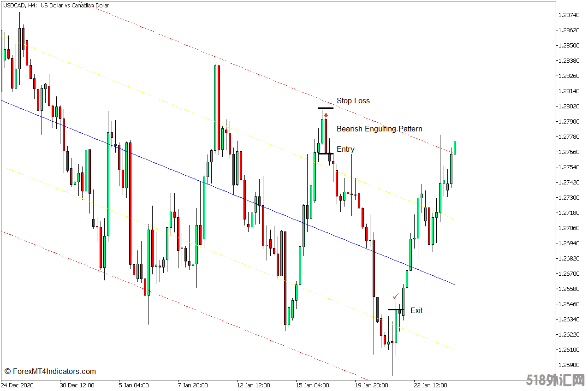Viewport: 588px width, 391px height.
Task: Select the black Entry level line
Action: (x=326, y=154)
